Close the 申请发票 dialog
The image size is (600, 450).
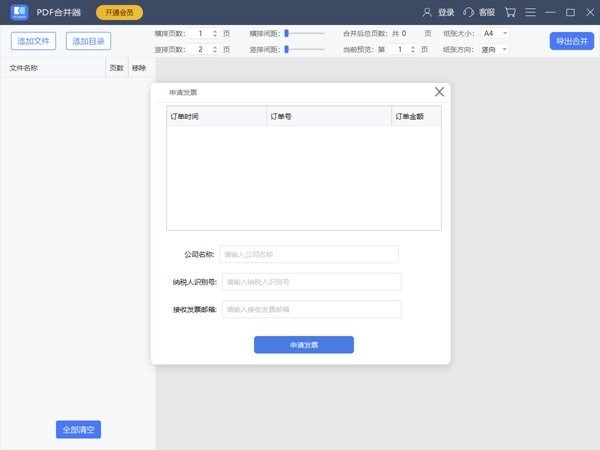point(439,92)
